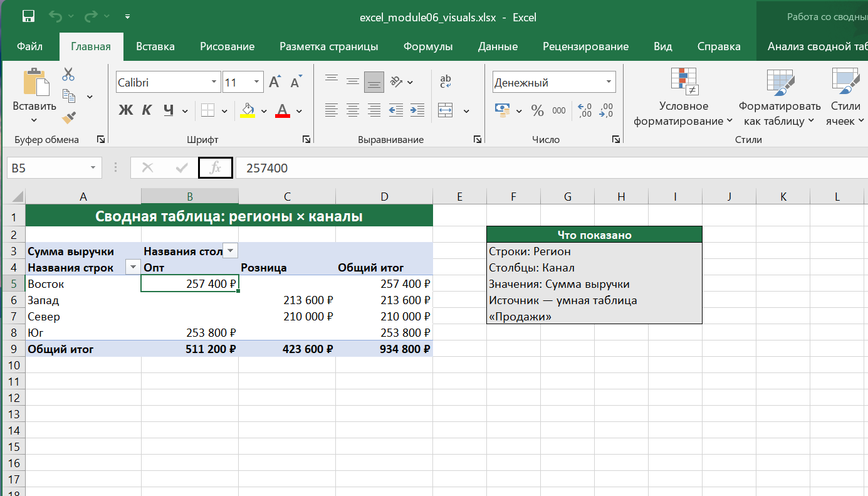Redo the last undone action
This screenshot has width=868, height=496.
click(92, 16)
